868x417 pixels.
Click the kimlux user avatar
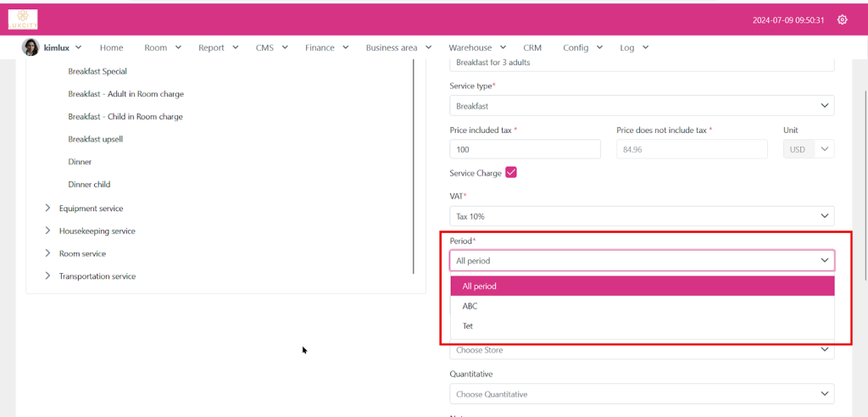31,47
